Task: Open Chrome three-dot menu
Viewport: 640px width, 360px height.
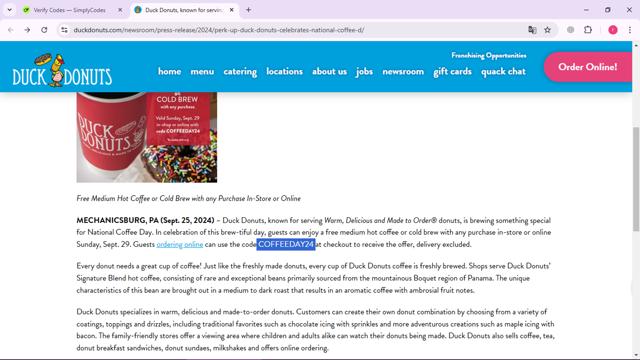Action: coord(630,30)
